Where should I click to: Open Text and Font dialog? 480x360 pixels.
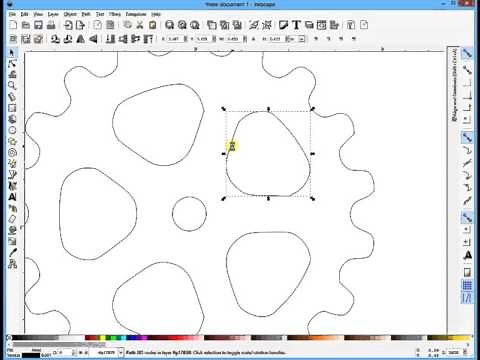click(x=296, y=25)
